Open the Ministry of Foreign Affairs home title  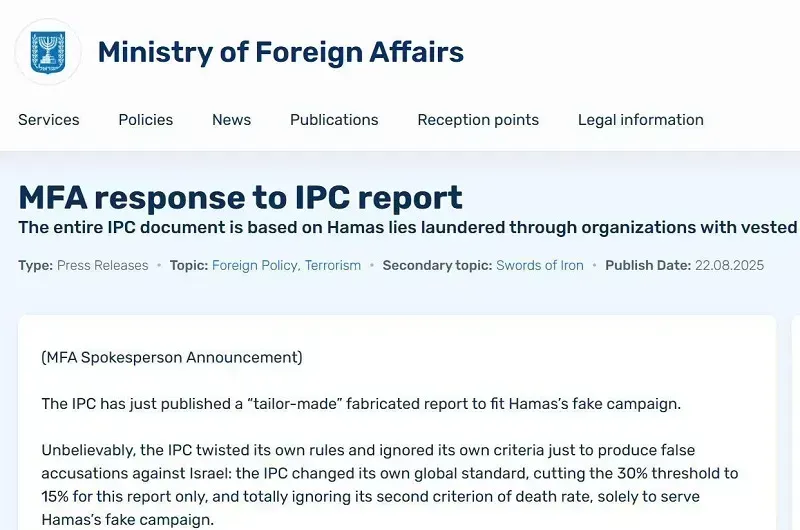[x=281, y=52]
